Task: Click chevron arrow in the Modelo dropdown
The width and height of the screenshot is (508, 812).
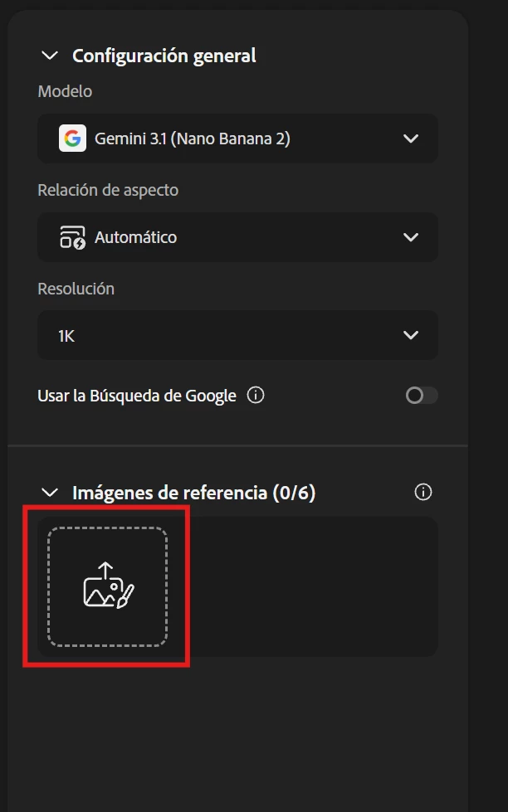Action: pos(411,139)
